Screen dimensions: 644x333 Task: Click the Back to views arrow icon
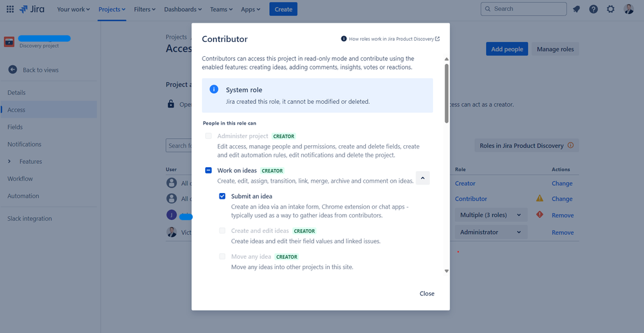[13, 70]
